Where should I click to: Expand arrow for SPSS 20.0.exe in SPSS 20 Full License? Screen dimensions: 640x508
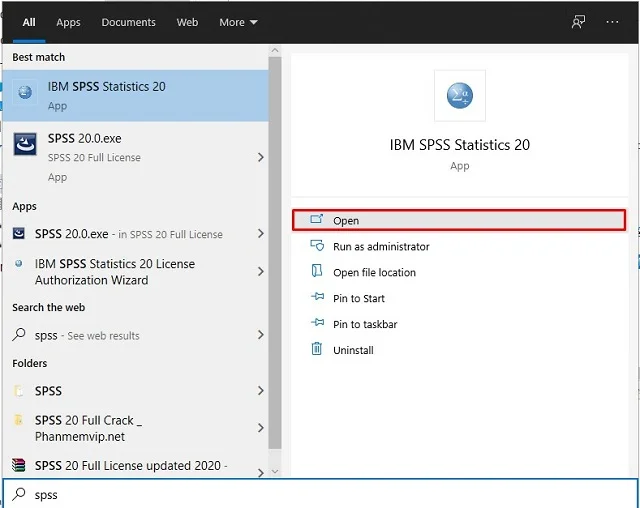click(261, 233)
